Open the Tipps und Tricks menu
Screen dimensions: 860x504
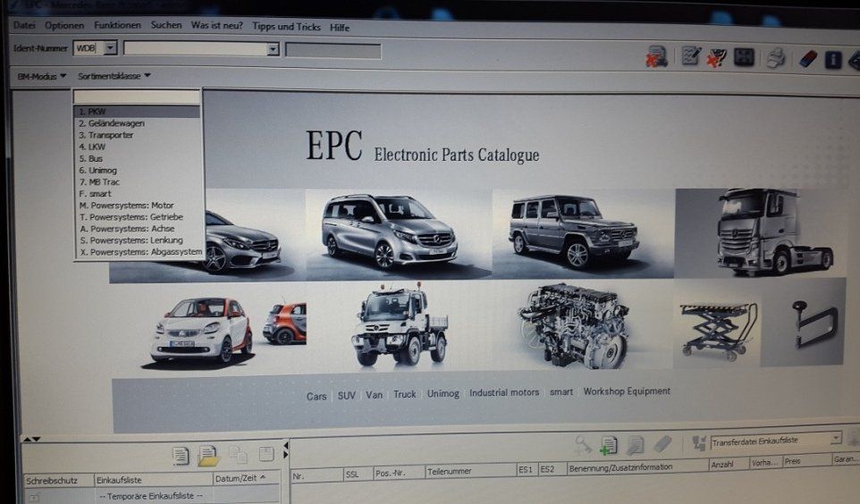[286, 27]
